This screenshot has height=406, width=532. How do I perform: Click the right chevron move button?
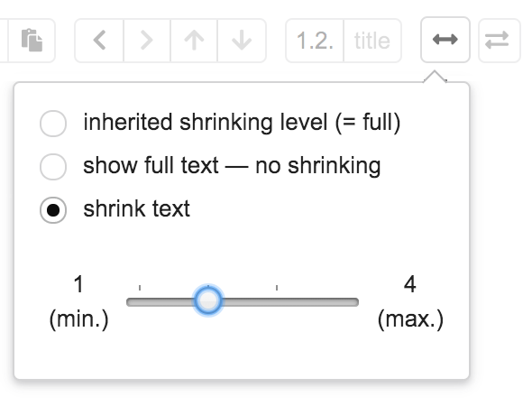pos(147,41)
